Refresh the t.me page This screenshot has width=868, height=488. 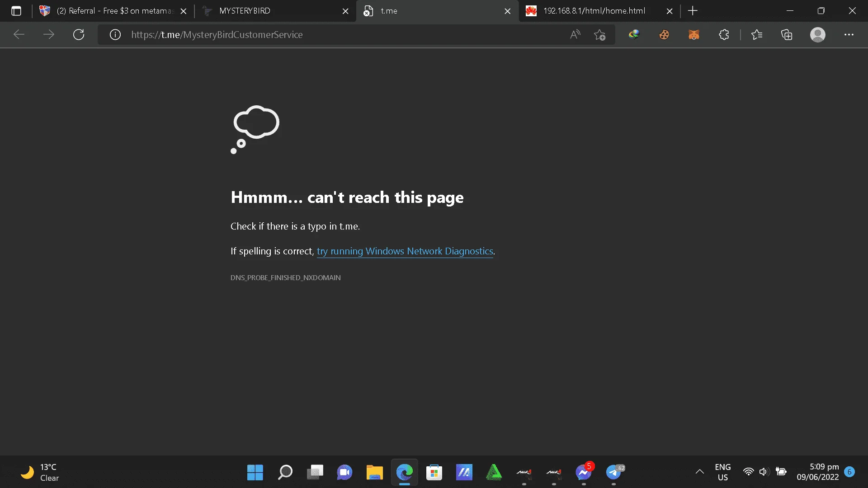(79, 35)
